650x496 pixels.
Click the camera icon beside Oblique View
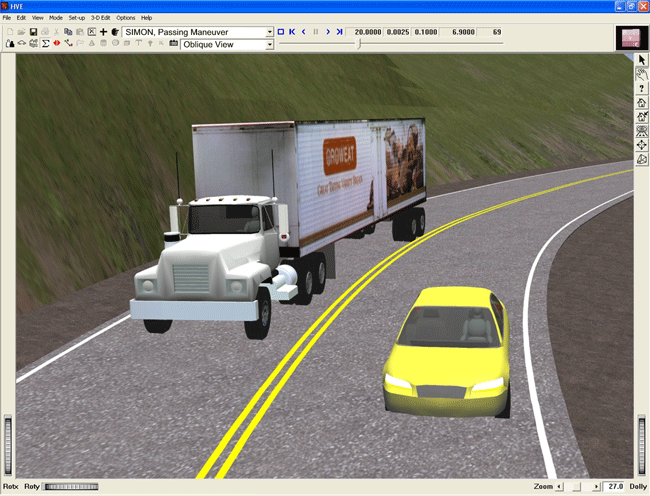pos(173,44)
